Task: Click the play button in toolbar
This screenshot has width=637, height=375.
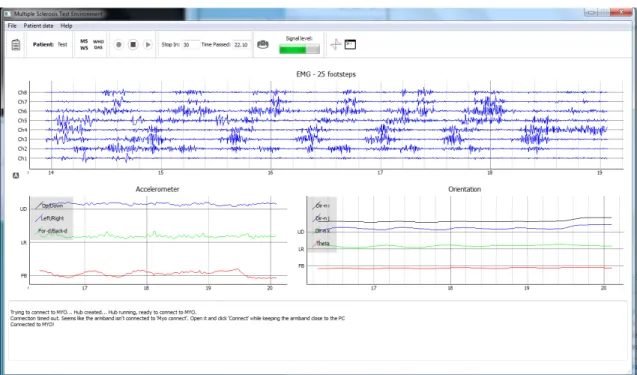Action: click(x=148, y=45)
